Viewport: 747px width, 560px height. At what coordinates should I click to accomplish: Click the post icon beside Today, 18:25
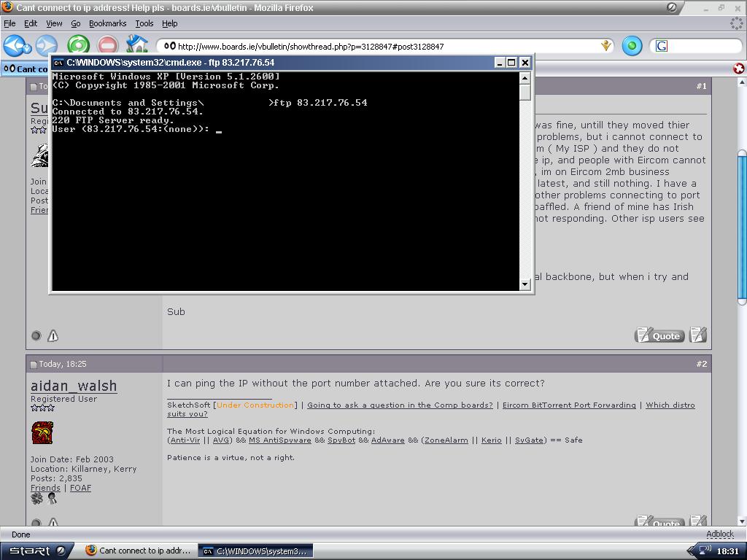34,365
